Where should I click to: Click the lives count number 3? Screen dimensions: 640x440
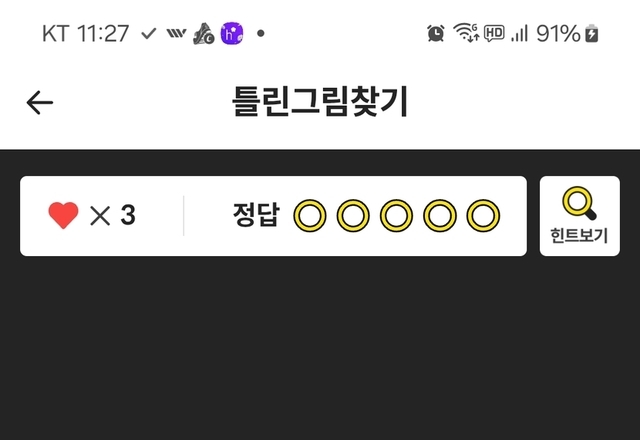click(x=128, y=215)
